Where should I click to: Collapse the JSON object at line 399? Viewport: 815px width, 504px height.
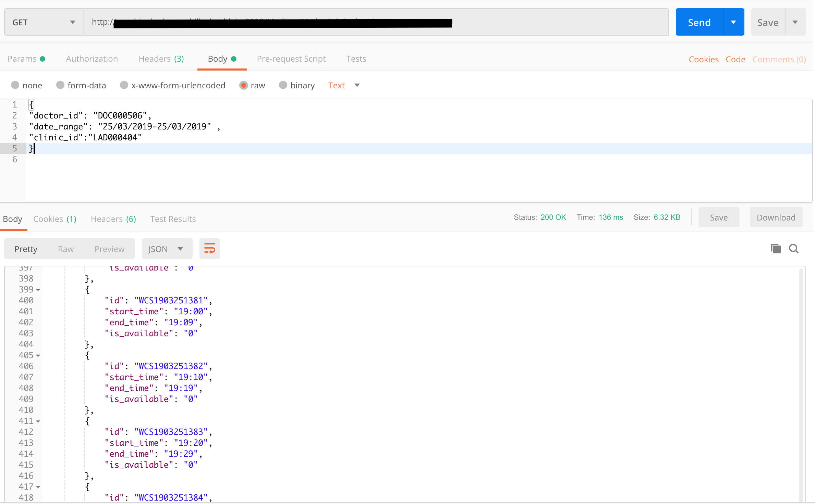38,290
